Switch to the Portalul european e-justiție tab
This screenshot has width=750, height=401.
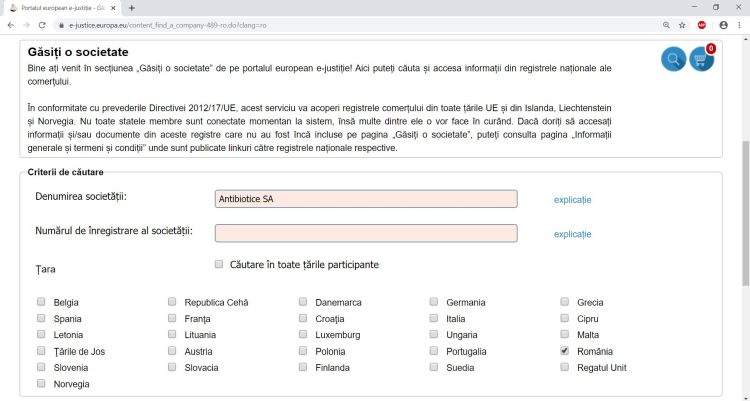62,7
